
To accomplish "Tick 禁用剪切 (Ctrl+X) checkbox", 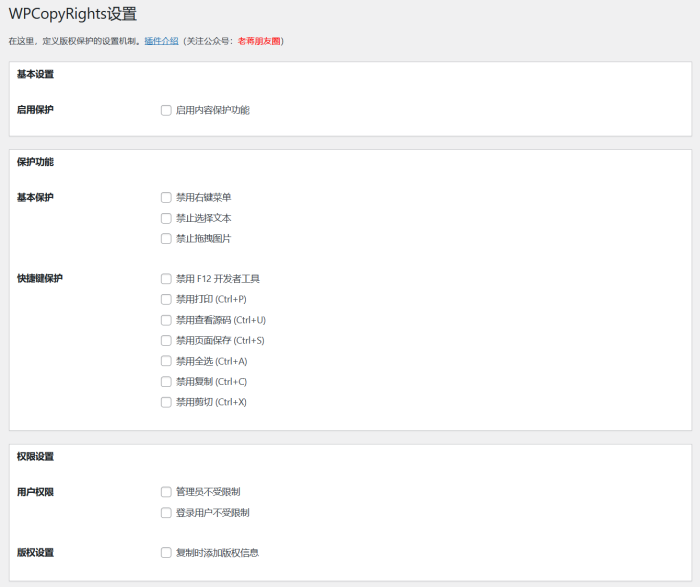I will (x=166, y=402).
